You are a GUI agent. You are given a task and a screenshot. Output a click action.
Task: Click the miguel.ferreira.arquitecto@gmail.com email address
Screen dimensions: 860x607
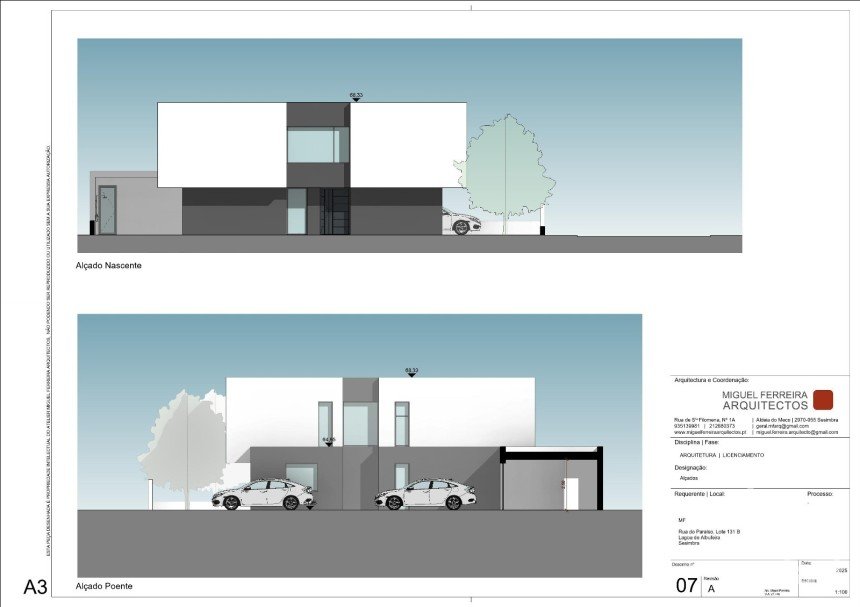click(x=796, y=432)
